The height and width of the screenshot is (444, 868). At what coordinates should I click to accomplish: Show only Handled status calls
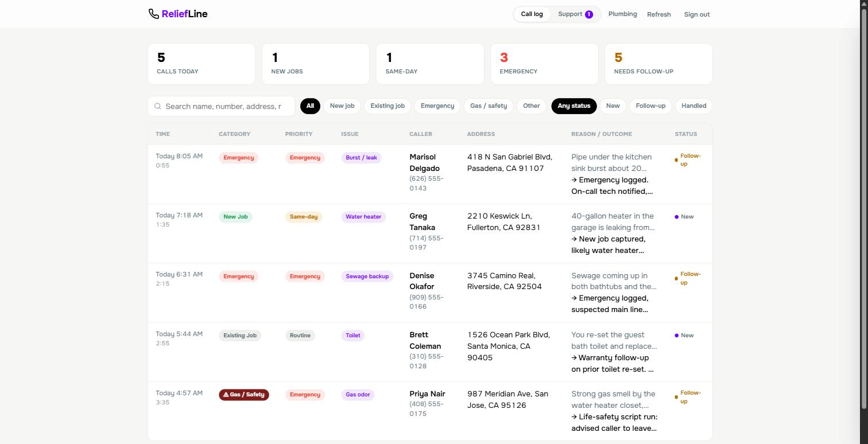click(694, 106)
